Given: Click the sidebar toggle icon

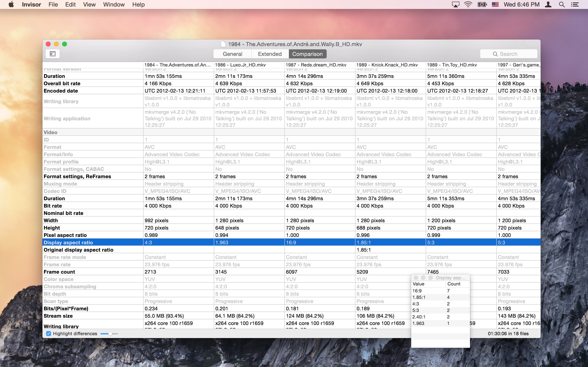Looking at the screenshot, I should tap(52, 54).
